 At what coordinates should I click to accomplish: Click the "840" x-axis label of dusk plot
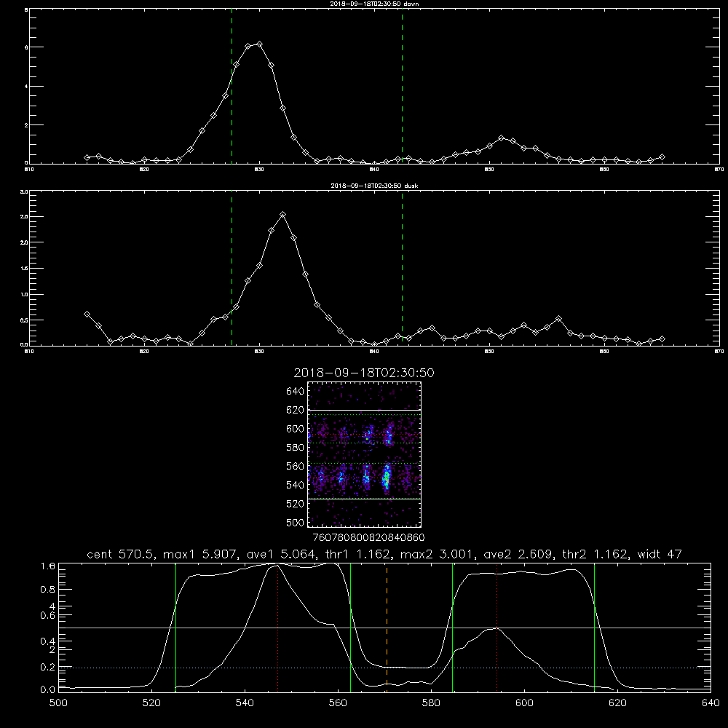pyautogui.click(x=374, y=352)
